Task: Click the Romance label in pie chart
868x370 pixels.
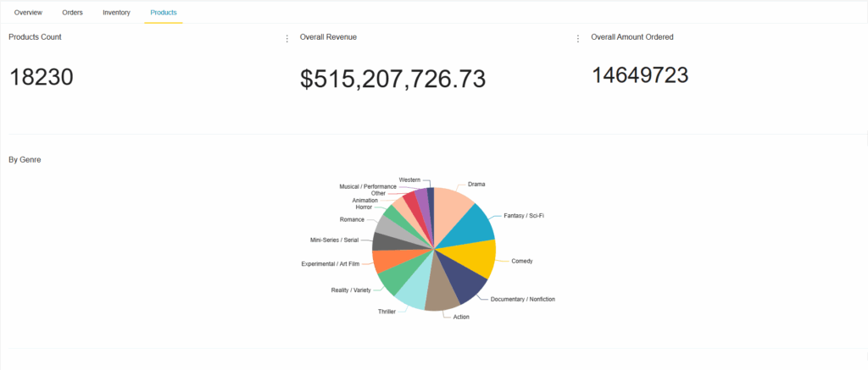Action: 352,219
